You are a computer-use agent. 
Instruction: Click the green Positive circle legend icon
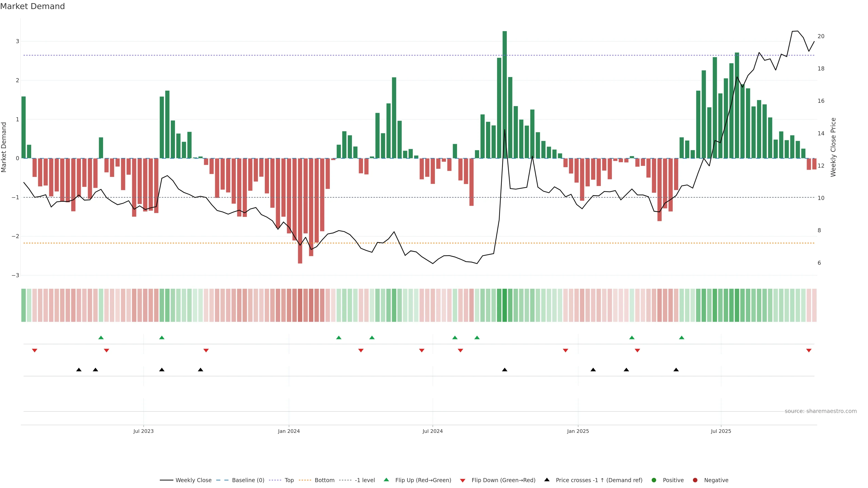click(x=654, y=480)
